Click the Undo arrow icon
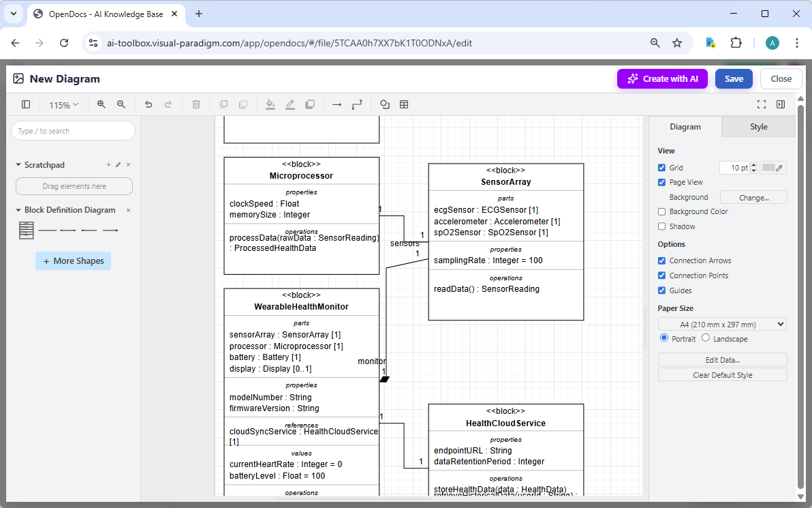812x508 pixels. pyautogui.click(x=149, y=104)
